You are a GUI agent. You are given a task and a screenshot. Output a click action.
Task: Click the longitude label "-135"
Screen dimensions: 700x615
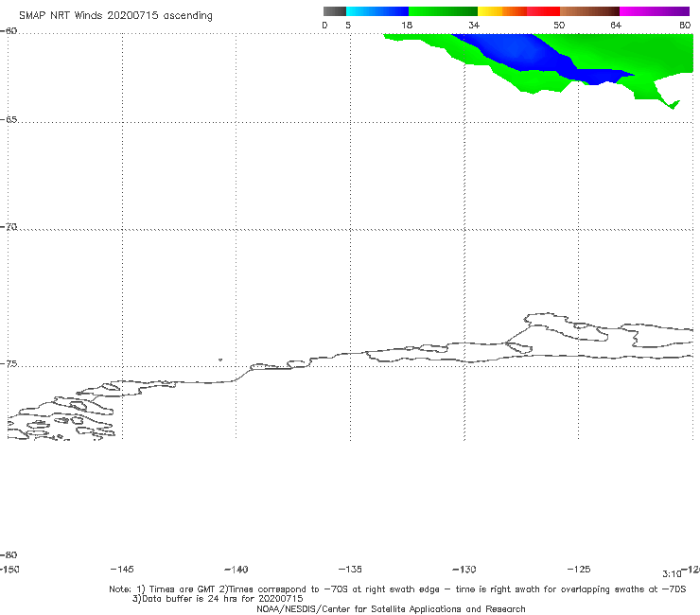350,569
